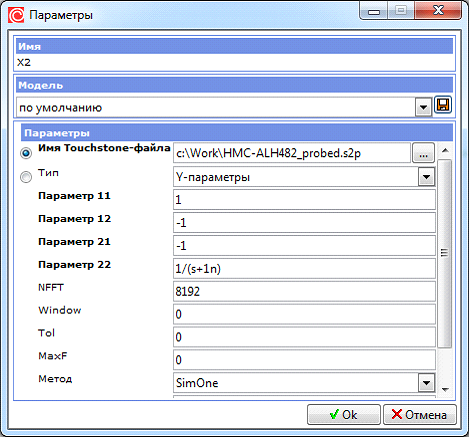Select the Имя Touchstone-файла radio button
Image resolution: width=469 pixels, height=439 pixels.
(26, 153)
